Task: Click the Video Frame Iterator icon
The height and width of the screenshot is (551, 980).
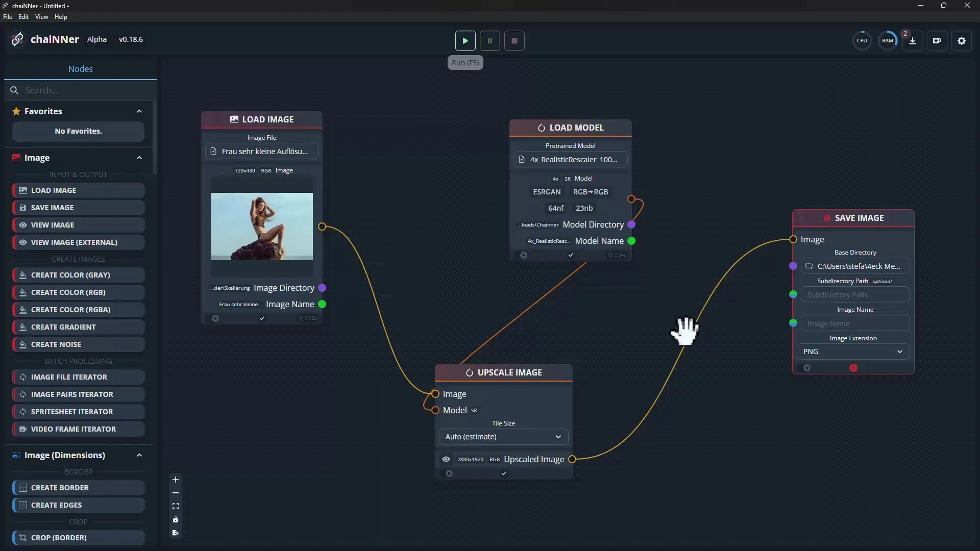Action: pyautogui.click(x=23, y=429)
